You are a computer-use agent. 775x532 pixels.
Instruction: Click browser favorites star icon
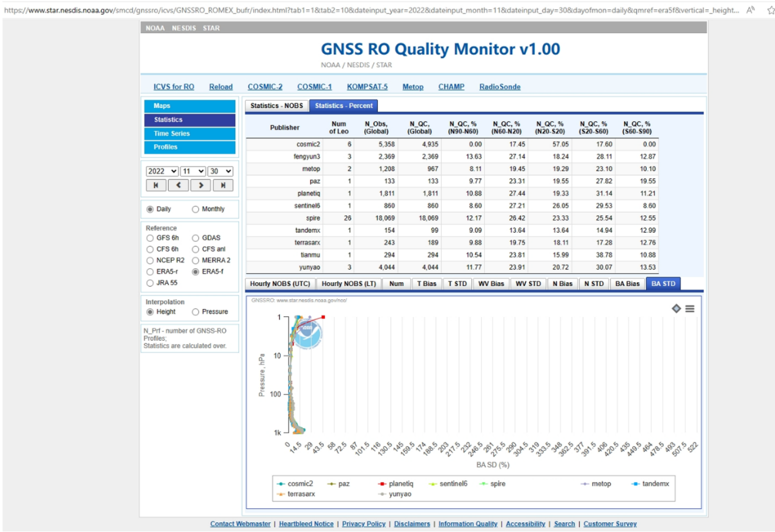pyautogui.click(x=770, y=10)
